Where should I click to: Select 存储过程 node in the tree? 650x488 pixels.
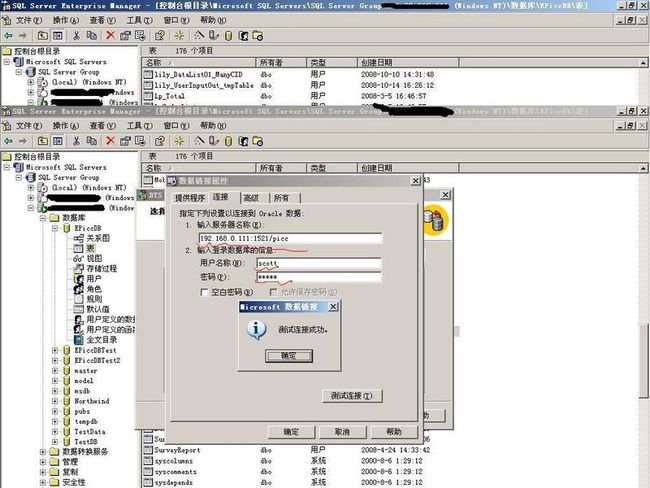pos(102,268)
